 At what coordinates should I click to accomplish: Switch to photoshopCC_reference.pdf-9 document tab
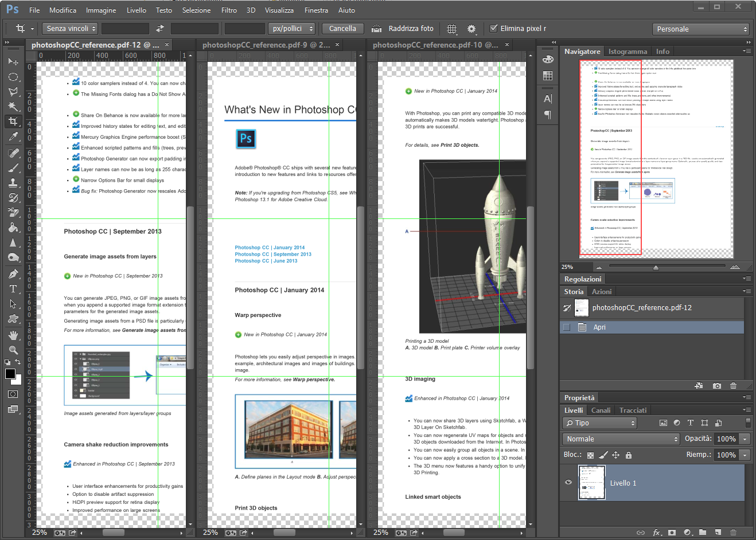pyautogui.click(x=266, y=45)
